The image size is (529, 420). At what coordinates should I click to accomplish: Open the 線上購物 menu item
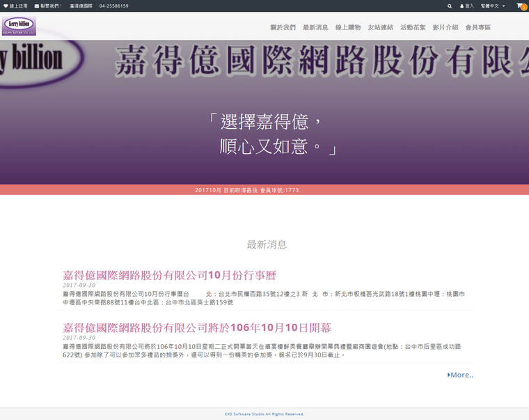tap(348, 27)
